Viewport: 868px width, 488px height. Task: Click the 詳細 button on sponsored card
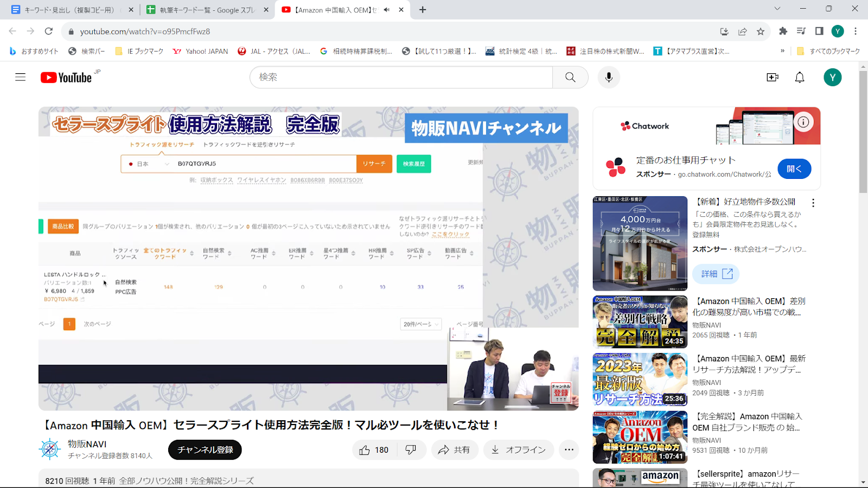[716, 273]
